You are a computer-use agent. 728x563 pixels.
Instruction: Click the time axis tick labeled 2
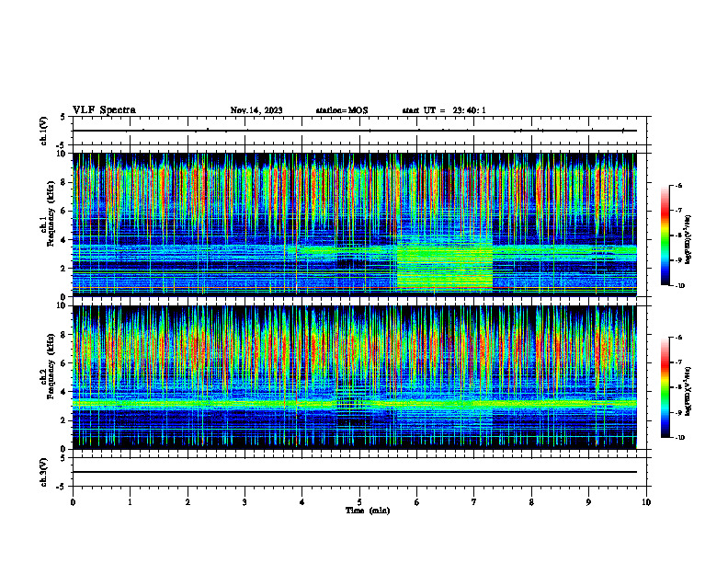point(188,502)
